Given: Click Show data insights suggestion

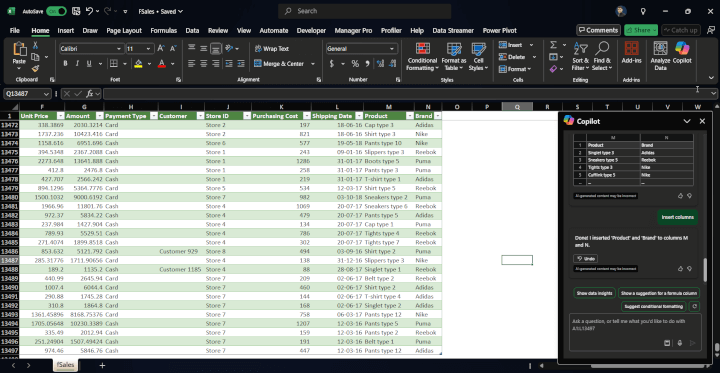Looking at the screenshot, I should [594, 293].
